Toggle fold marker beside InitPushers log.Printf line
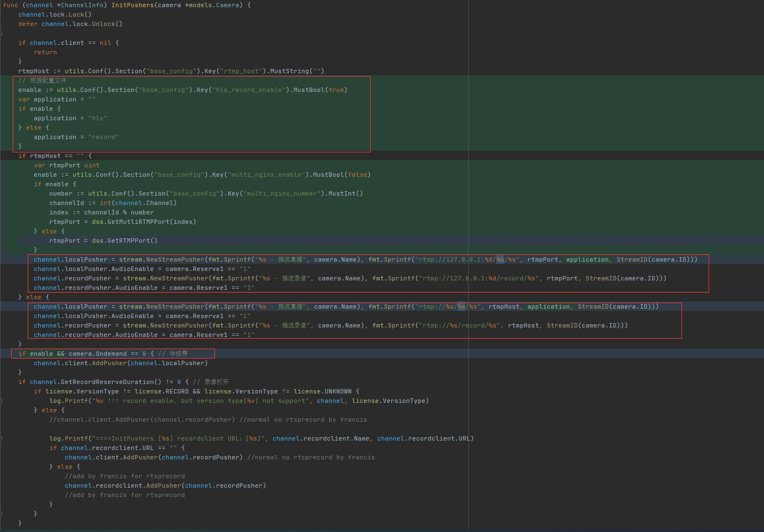The height and width of the screenshot is (532, 764). (x=1, y=438)
